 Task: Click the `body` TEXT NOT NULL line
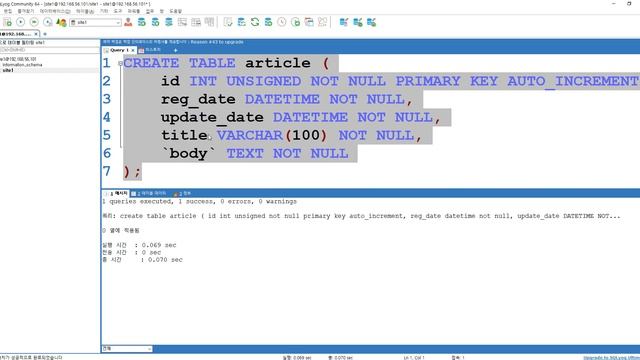coord(255,154)
